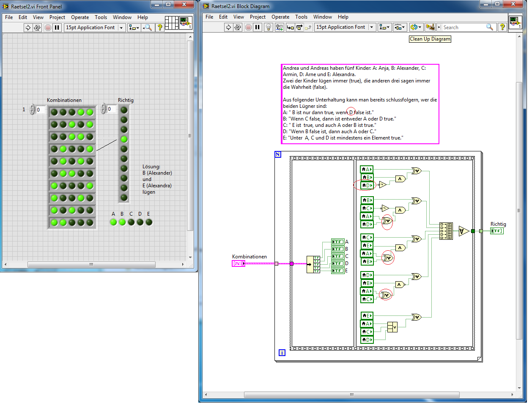Image resolution: width=532 pixels, height=403 pixels.
Task: Click the Kombinationen terminal in Block Diagram
Action: pyautogui.click(x=239, y=263)
